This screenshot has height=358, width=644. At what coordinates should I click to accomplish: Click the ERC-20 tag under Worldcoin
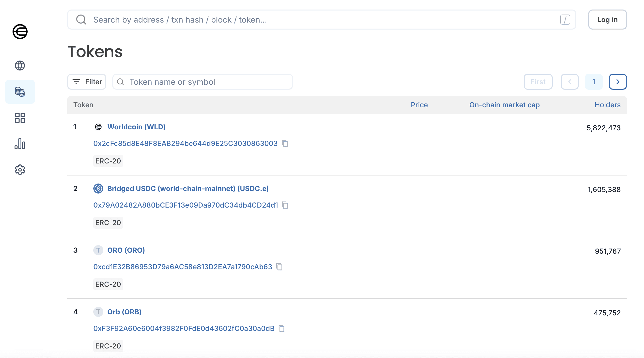pyautogui.click(x=108, y=161)
